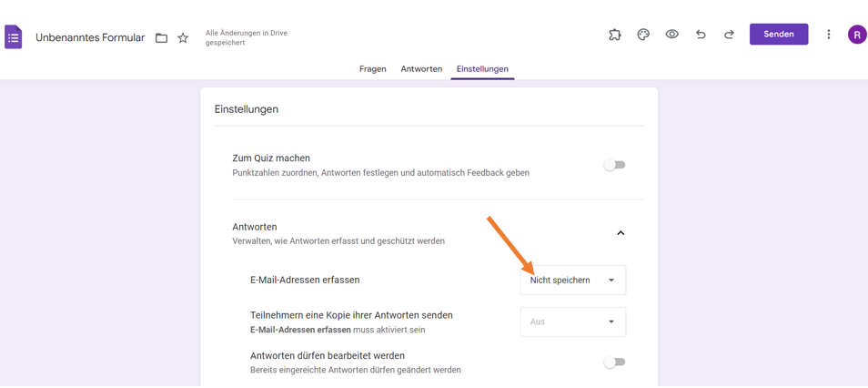Redo the last change
The height and width of the screenshot is (388, 868).
pyautogui.click(x=729, y=35)
